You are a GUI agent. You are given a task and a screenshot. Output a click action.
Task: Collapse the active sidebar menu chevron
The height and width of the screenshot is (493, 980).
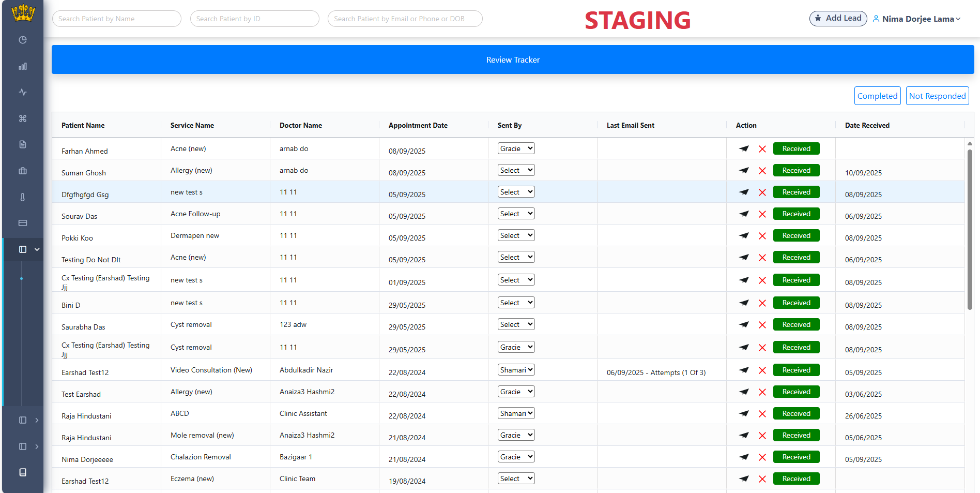click(37, 249)
